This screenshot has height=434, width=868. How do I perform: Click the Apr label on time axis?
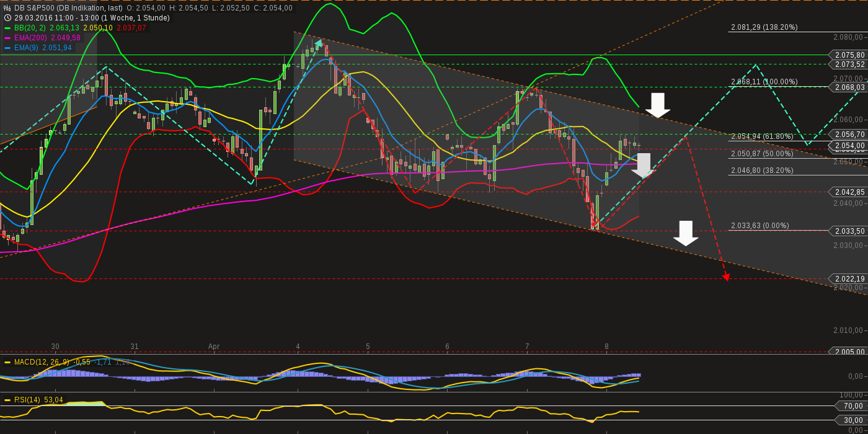[x=214, y=347]
